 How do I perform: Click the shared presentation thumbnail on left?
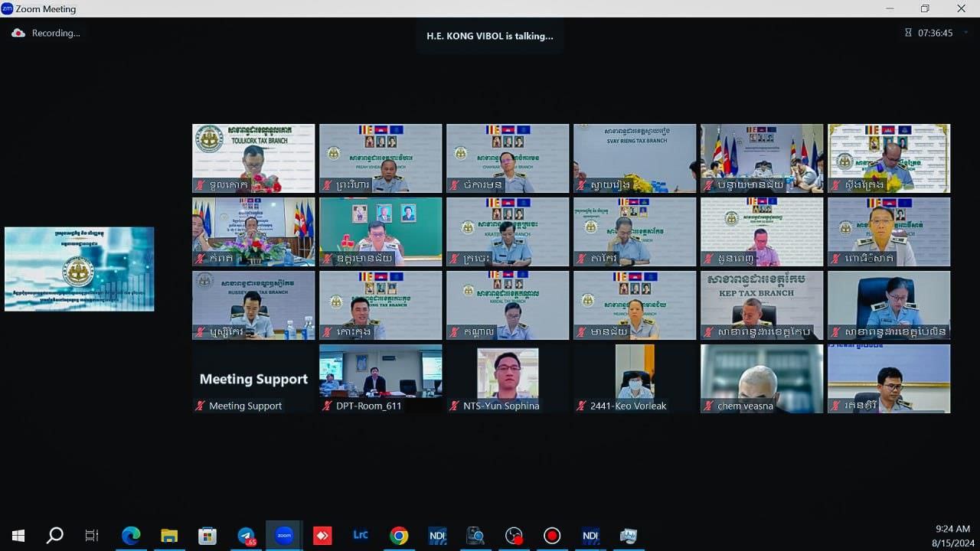(79, 269)
